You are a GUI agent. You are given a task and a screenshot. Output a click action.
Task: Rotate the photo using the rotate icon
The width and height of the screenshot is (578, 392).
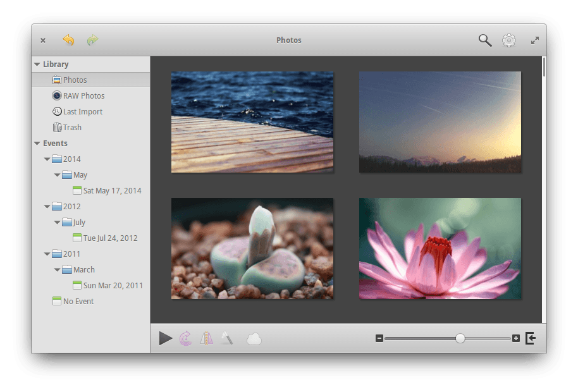(x=185, y=339)
